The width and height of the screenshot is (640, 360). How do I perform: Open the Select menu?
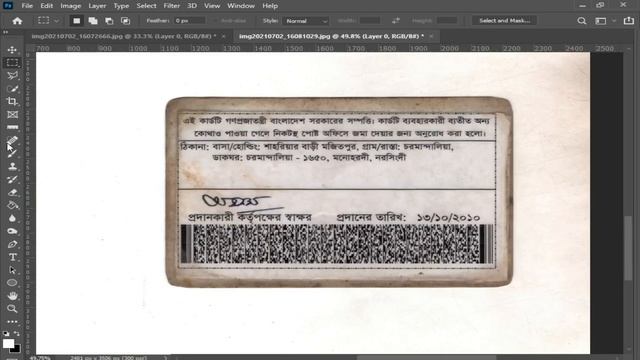146,6
